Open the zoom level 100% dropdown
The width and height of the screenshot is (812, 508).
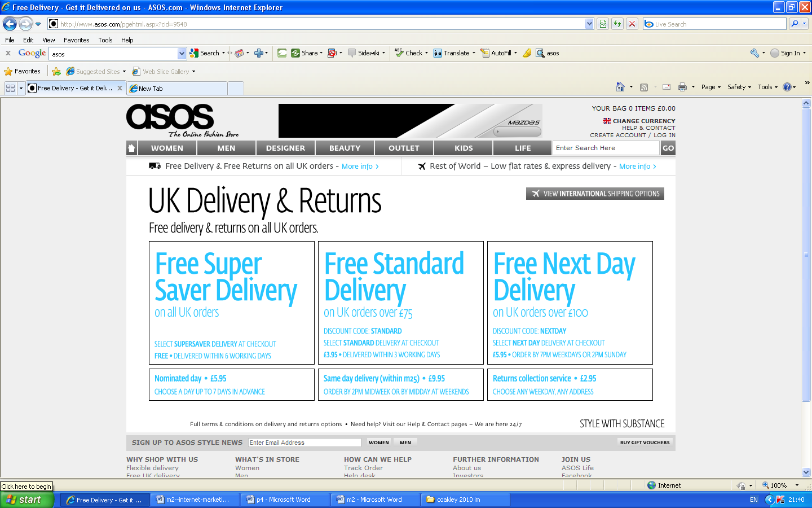pos(797,485)
